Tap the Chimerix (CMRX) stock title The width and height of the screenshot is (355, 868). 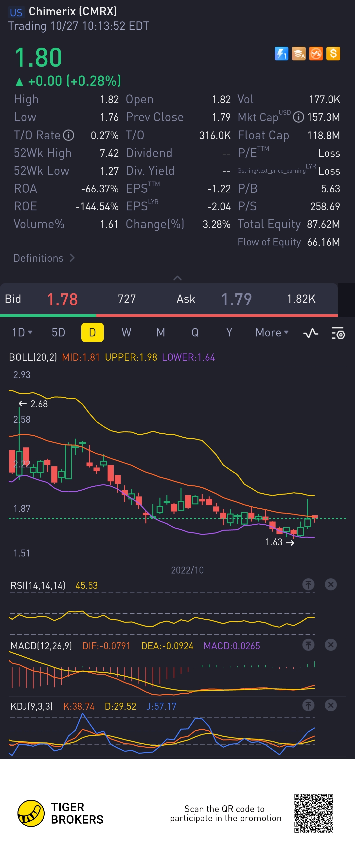tap(73, 11)
